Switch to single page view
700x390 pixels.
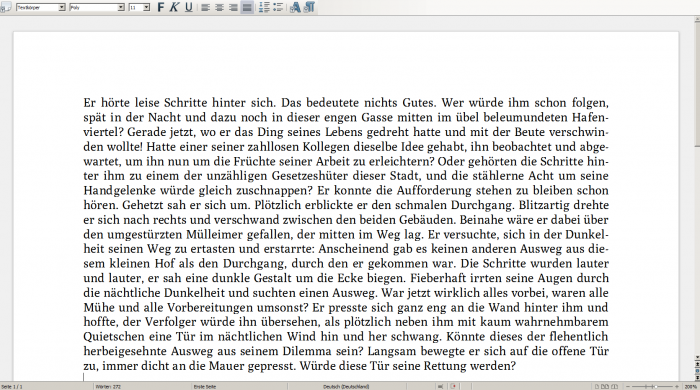(x=597, y=386)
